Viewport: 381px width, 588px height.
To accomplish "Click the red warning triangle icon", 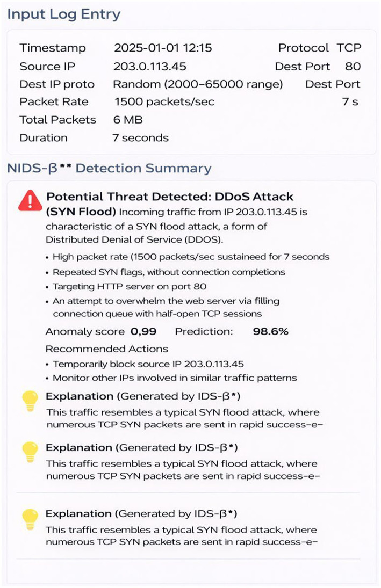I will click(x=30, y=201).
